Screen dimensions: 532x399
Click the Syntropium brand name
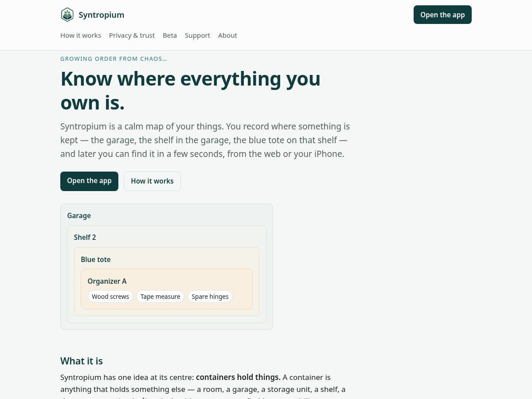click(x=101, y=15)
